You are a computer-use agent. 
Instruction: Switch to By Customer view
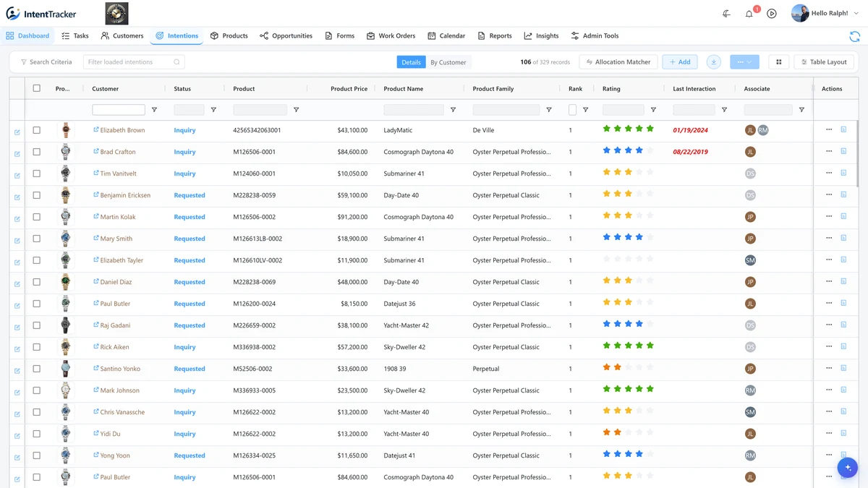pos(448,62)
